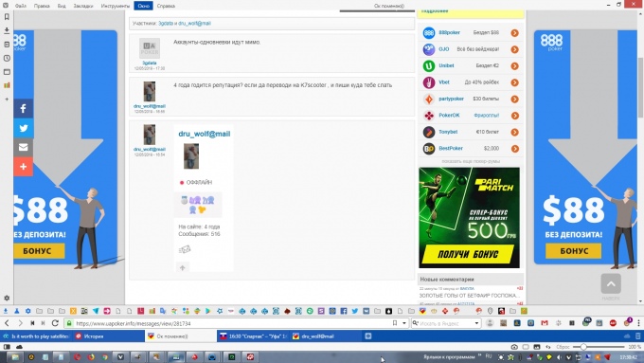Open browser sidebar downloads icon
The image size is (644, 363).
(7, 30)
